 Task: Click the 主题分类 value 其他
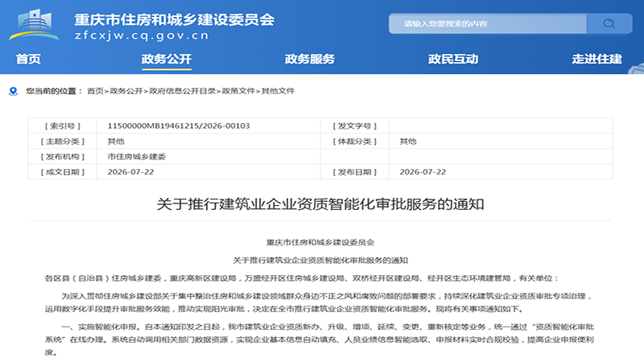pos(116,142)
